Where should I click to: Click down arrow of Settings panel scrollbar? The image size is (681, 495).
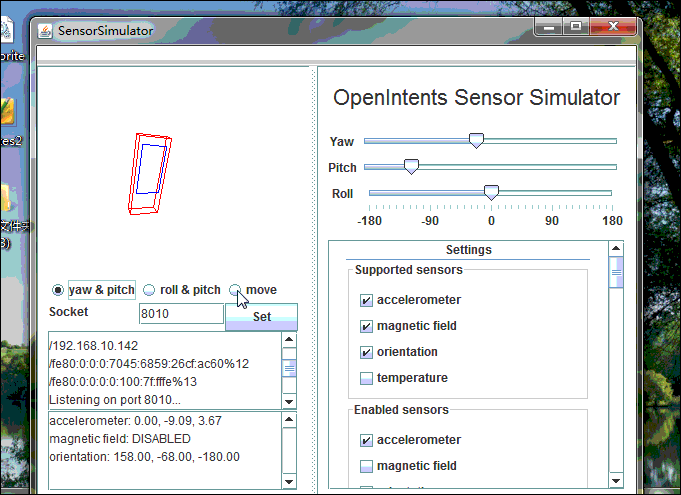(x=616, y=480)
